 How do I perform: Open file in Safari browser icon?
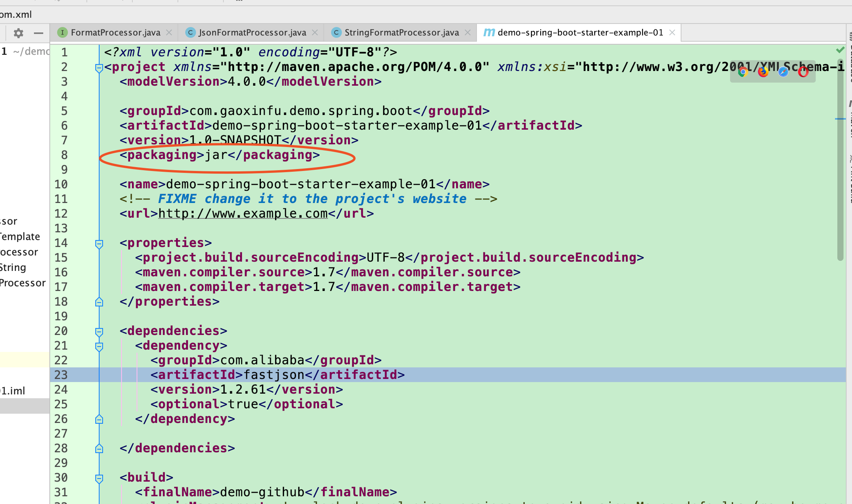(783, 72)
